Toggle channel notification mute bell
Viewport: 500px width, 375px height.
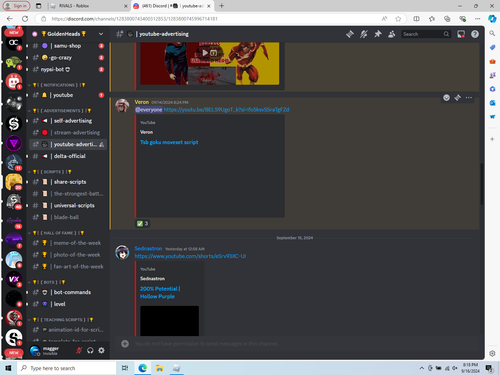pyautogui.click(x=364, y=34)
